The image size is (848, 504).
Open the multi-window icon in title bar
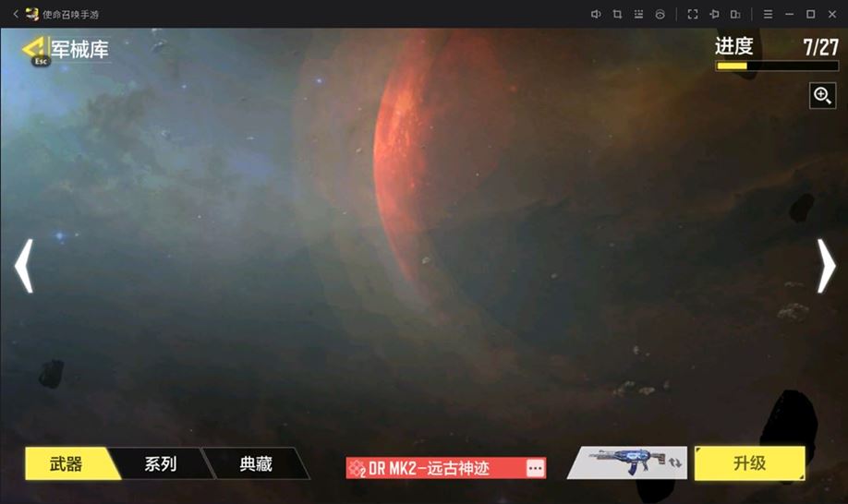click(735, 14)
